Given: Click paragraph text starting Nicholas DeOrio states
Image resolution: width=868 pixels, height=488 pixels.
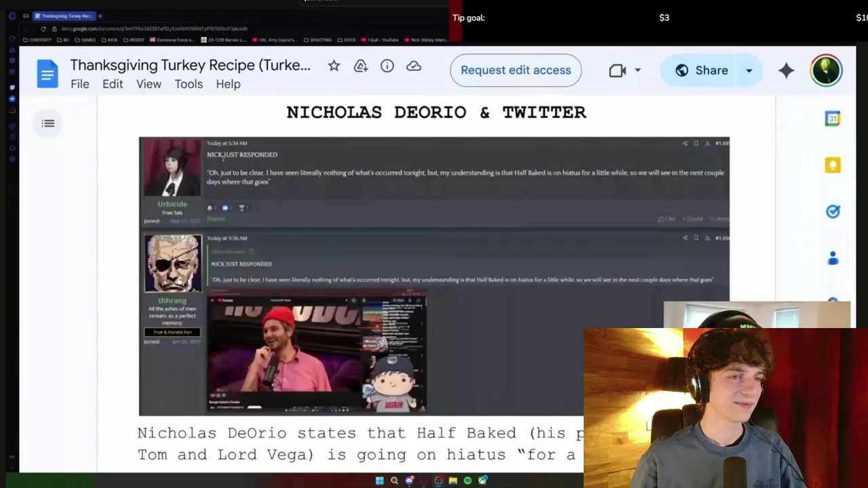Looking at the screenshot, I should 361,443.
